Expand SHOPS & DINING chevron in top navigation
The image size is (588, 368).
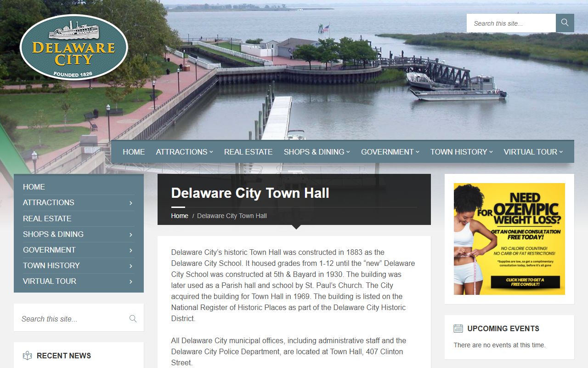[x=348, y=152]
